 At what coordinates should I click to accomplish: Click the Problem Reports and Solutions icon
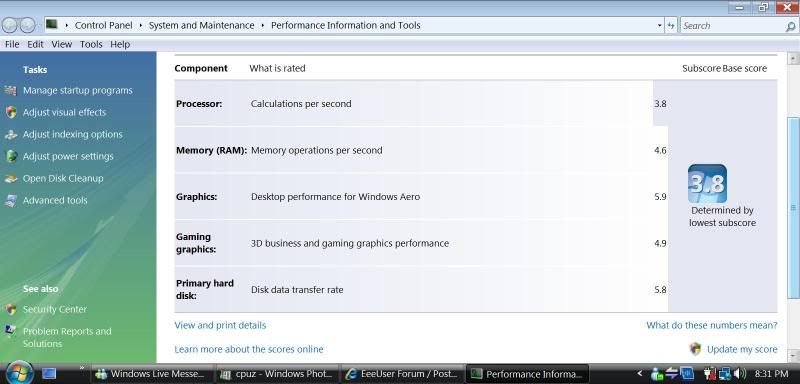point(11,331)
